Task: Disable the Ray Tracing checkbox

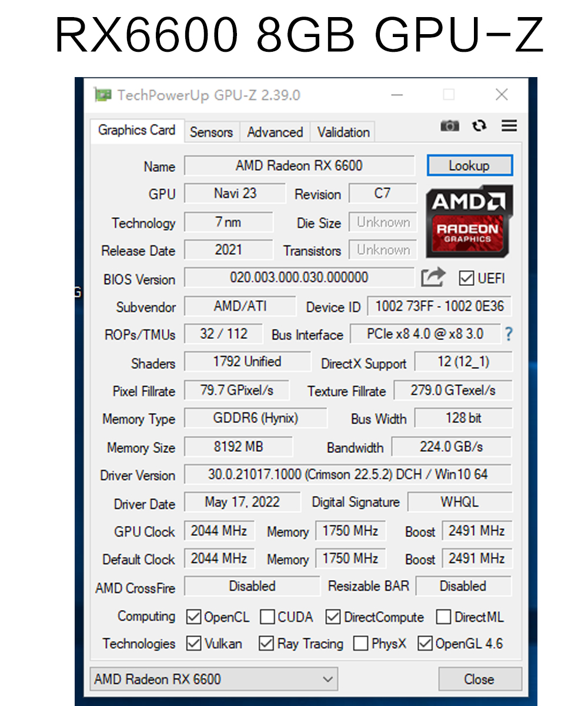Action: pos(266,643)
